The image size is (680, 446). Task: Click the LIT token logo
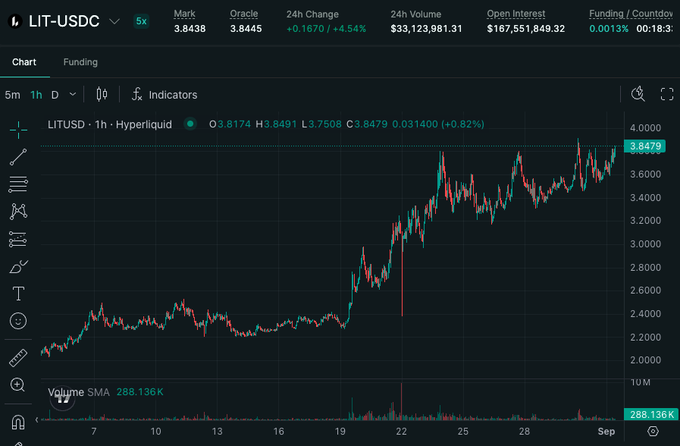(15, 21)
